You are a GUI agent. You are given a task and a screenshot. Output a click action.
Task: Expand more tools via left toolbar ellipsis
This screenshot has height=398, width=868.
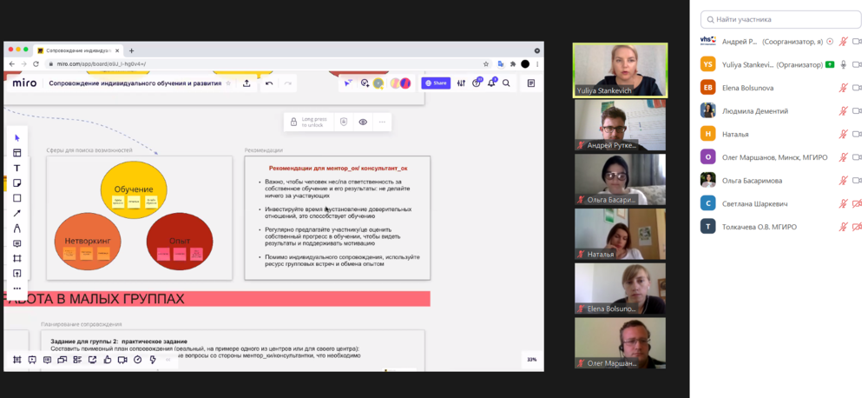click(x=16, y=289)
